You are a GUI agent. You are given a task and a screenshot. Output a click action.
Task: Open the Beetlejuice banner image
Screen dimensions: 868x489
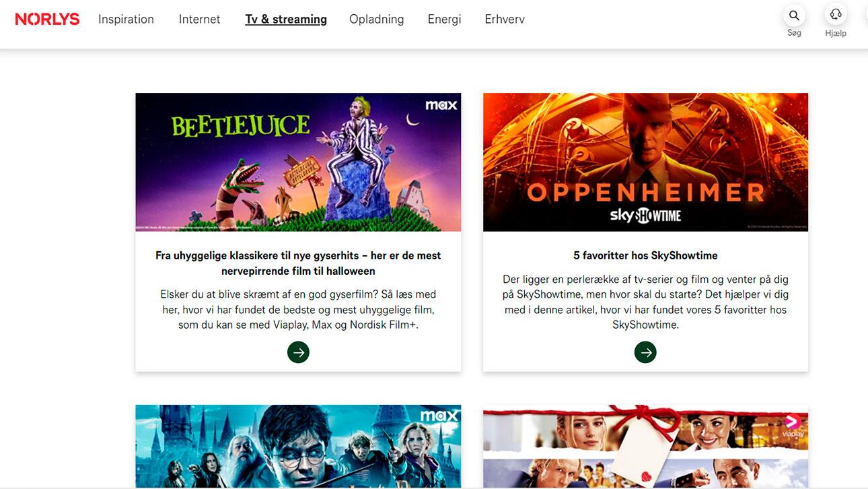coord(298,162)
